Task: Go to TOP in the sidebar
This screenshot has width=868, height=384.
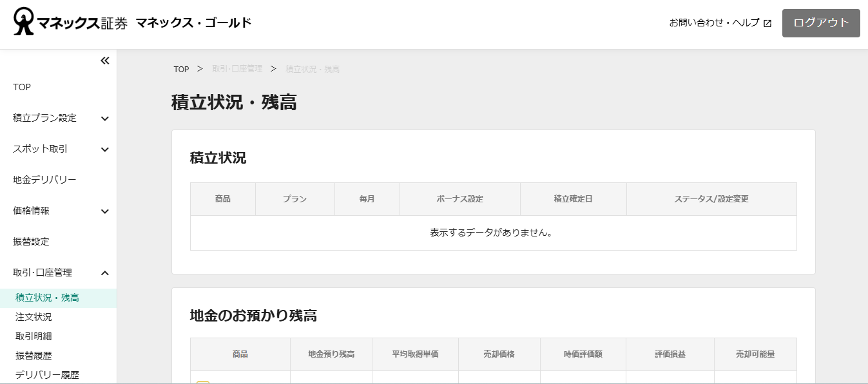Action: click(x=22, y=87)
